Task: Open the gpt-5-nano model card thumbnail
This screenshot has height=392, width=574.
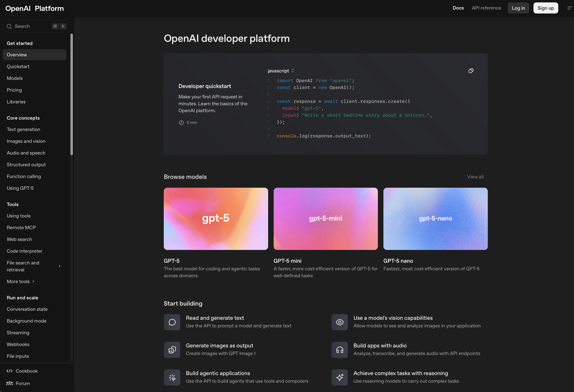Action: point(435,219)
